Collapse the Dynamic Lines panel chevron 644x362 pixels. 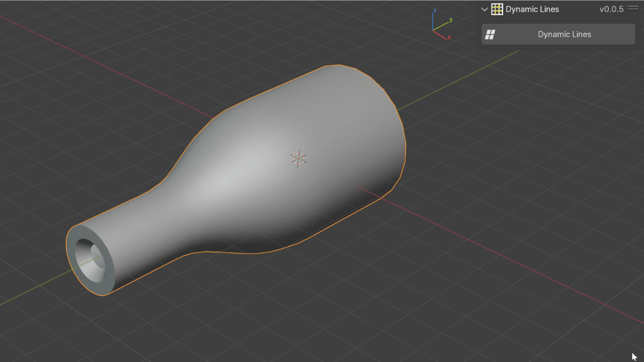[x=485, y=9]
